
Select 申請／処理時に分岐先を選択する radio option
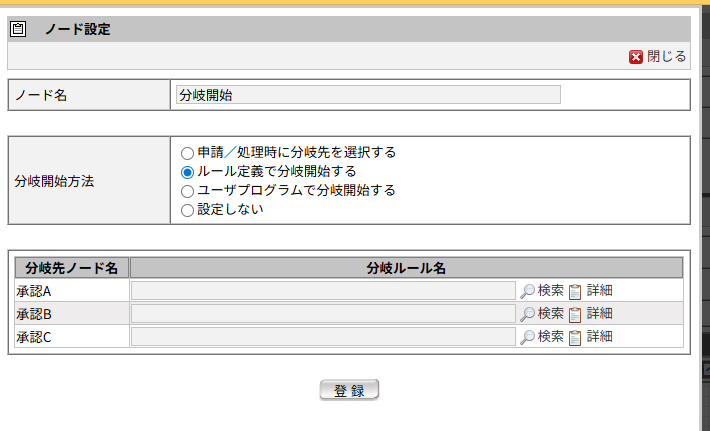[187, 153]
